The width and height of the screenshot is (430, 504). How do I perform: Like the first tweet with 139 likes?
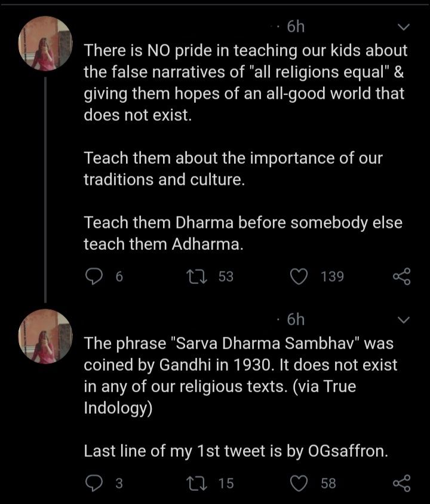click(298, 276)
